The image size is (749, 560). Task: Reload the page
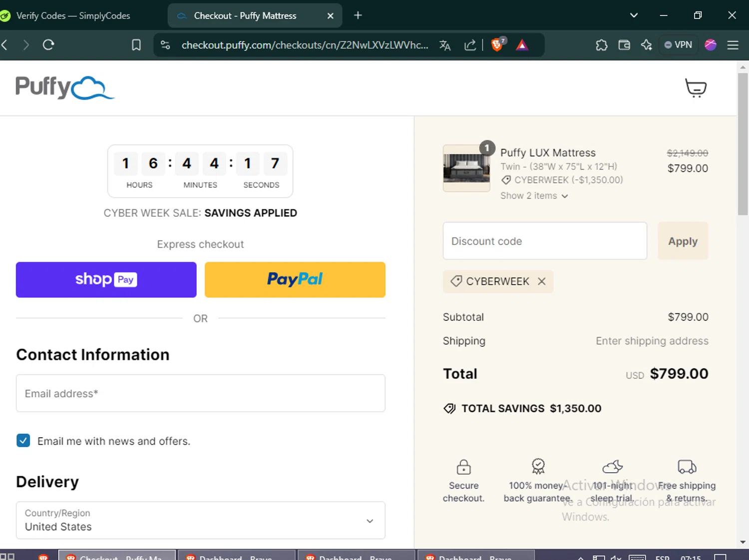pos(48,45)
